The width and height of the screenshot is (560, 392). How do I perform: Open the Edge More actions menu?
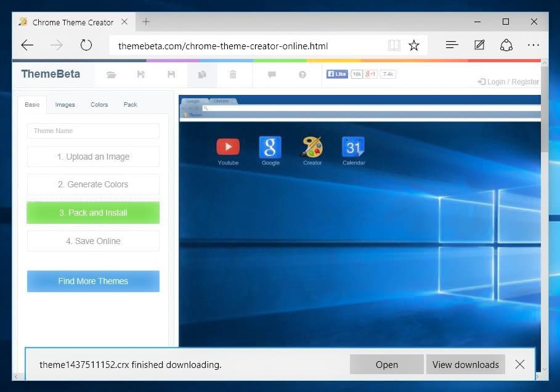click(533, 46)
